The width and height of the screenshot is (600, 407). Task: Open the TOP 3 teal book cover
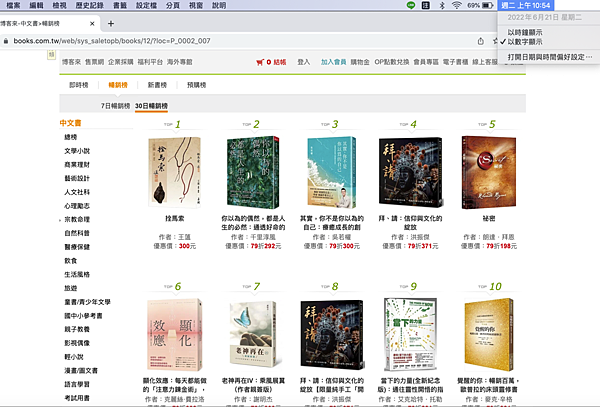click(x=332, y=172)
